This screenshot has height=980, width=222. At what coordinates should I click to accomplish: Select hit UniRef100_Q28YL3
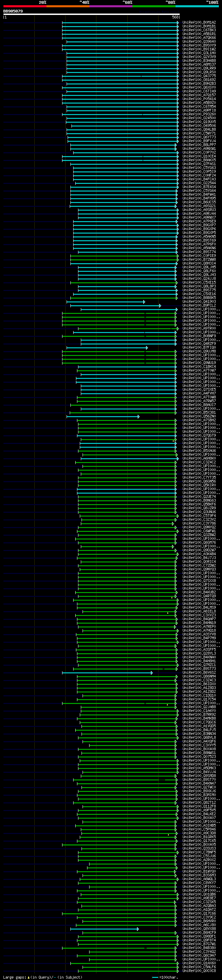click(x=199, y=654)
